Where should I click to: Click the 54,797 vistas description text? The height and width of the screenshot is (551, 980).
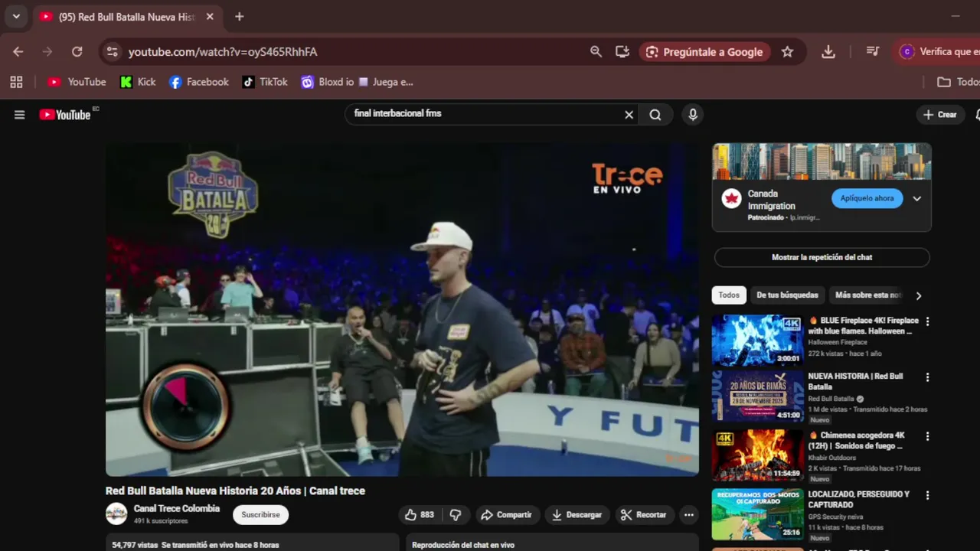coord(195,545)
